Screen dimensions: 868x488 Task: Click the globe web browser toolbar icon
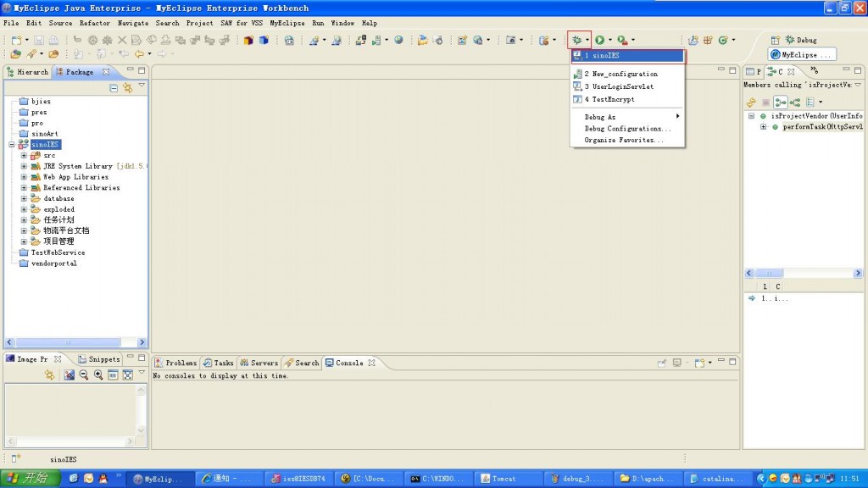(398, 40)
